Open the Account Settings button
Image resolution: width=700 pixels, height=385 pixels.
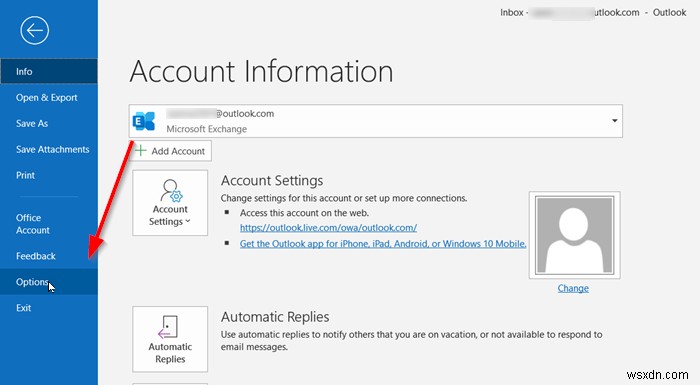click(x=170, y=203)
